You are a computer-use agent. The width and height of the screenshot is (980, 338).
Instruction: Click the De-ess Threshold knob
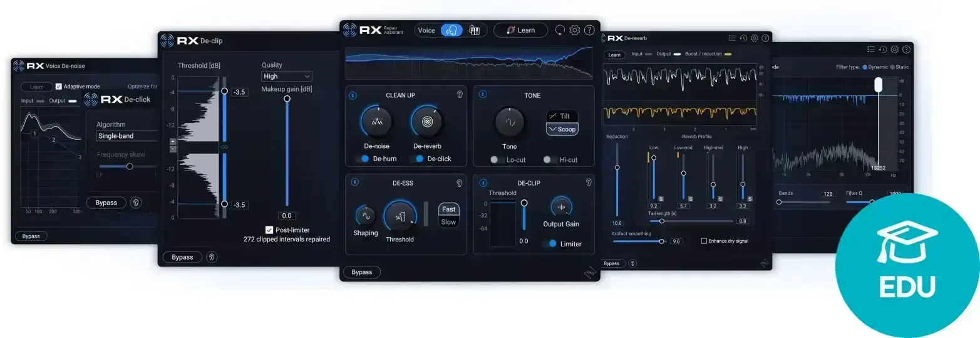[x=400, y=217]
